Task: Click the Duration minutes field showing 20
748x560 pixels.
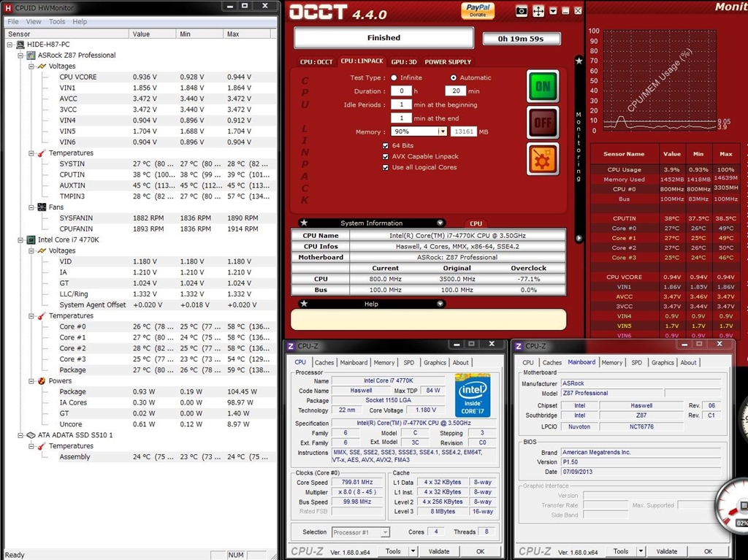Action: point(456,91)
